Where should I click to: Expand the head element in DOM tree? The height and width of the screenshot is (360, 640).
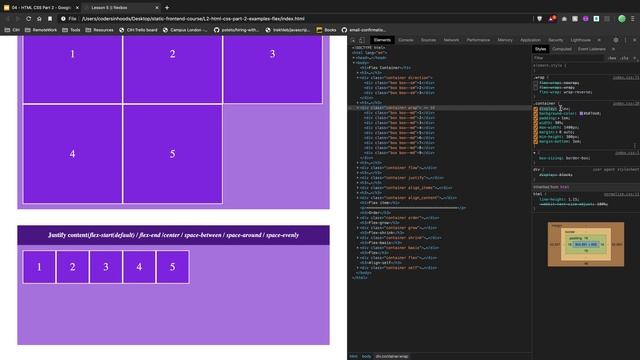coord(354,58)
